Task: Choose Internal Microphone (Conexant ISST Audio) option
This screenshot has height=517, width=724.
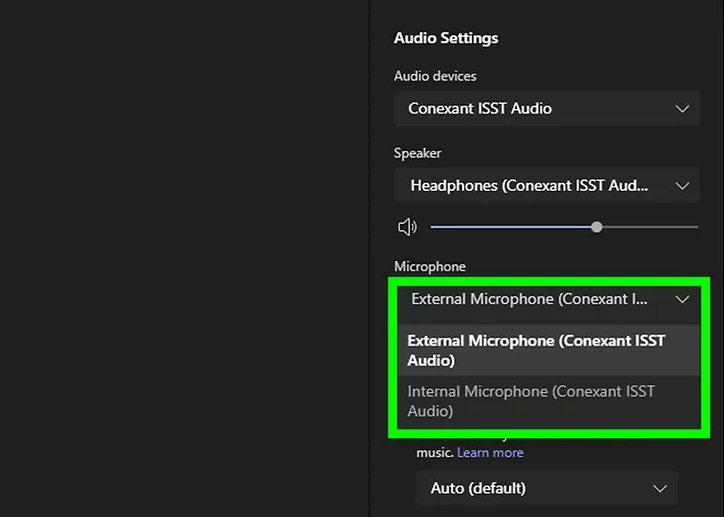Action: point(549,401)
